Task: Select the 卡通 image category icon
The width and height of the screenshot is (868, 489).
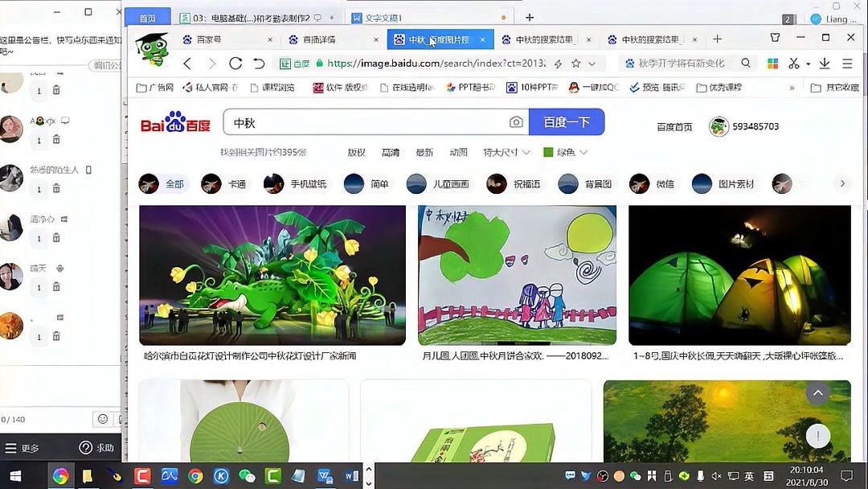Action: [x=214, y=183]
